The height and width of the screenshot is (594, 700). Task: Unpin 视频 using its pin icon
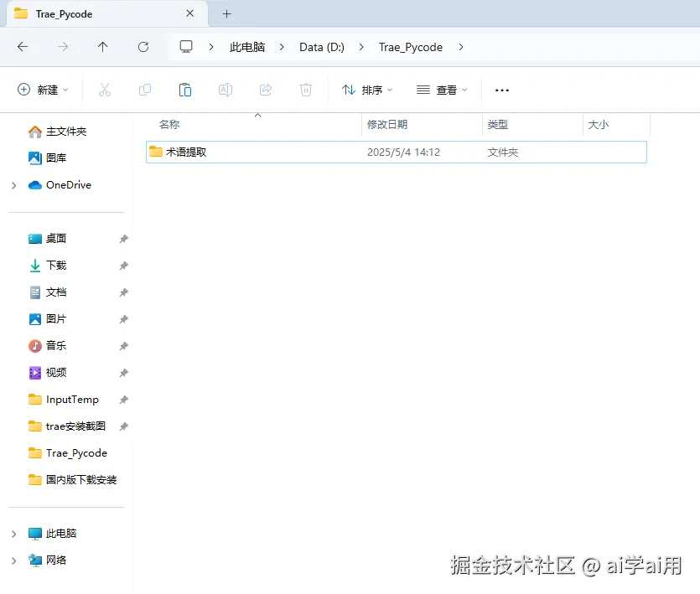(124, 373)
